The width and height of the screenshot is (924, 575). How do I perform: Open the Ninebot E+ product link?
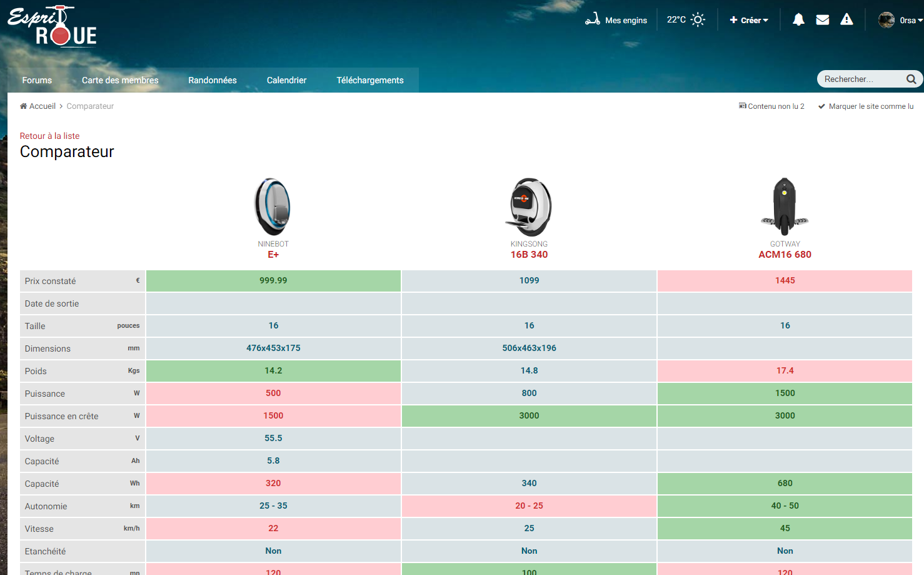click(273, 255)
